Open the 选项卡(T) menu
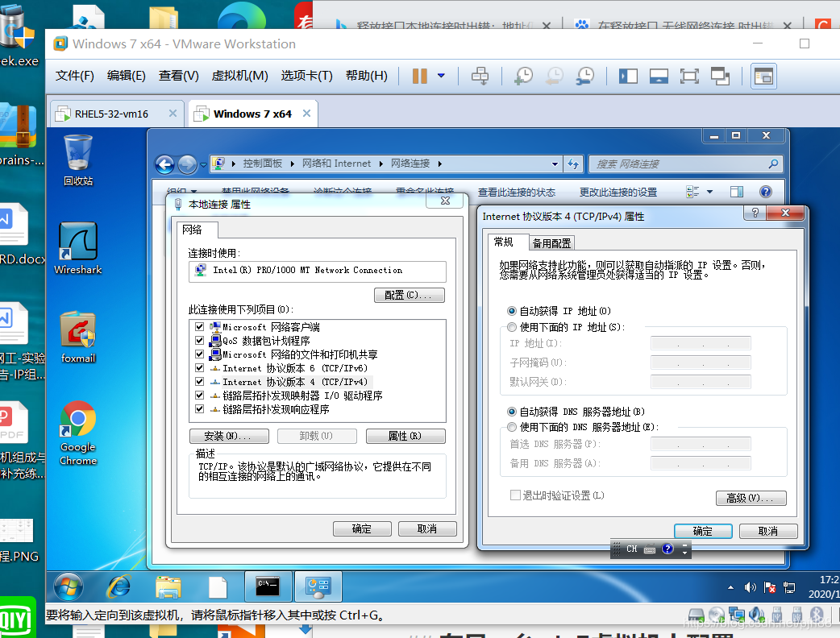This screenshot has height=638, width=840. (x=306, y=76)
